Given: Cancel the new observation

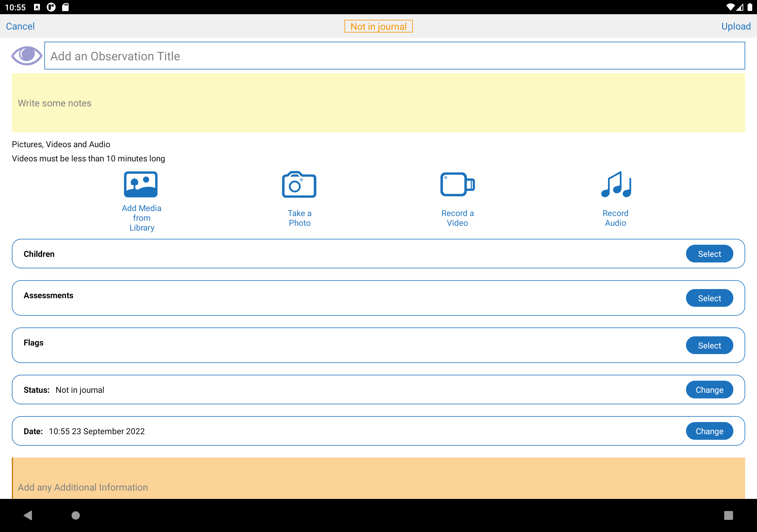Looking at the screenshot, I should (20, 26).
